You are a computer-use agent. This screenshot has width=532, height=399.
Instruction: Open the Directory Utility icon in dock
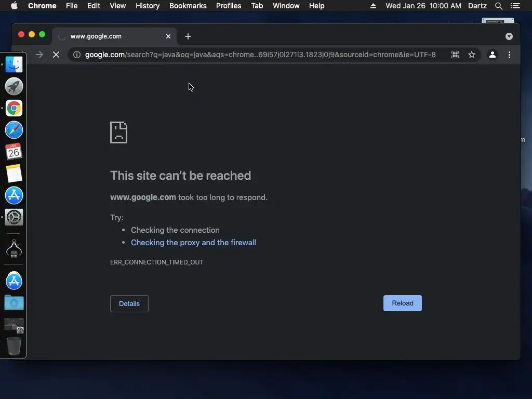[14, 249]
